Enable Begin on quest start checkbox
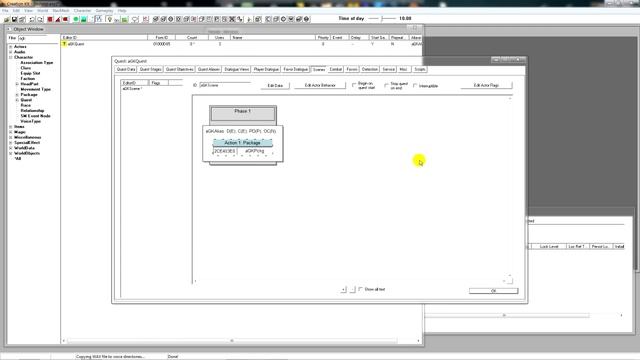This screenshot has width=640, height=360. pos(354,85)
